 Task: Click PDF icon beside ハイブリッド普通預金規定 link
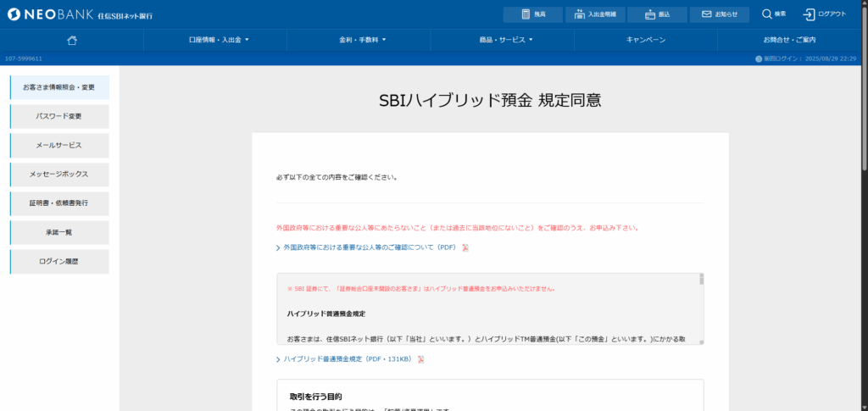point(420,359)
